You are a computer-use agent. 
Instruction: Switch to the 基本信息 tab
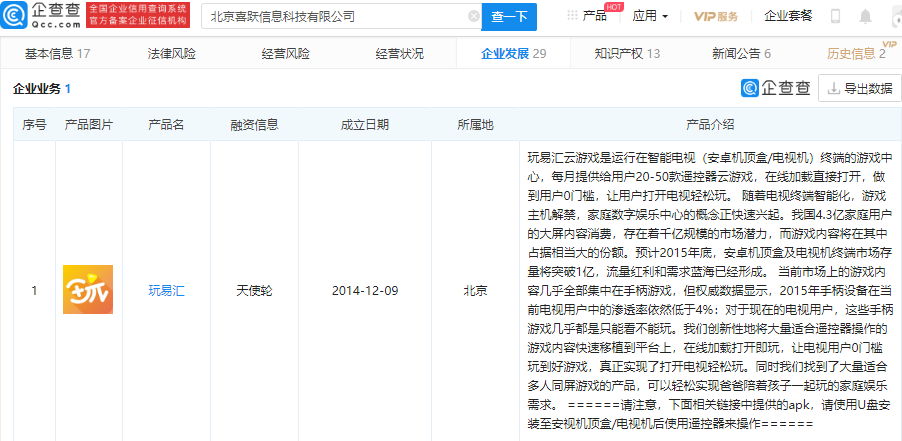coord(57,54)
